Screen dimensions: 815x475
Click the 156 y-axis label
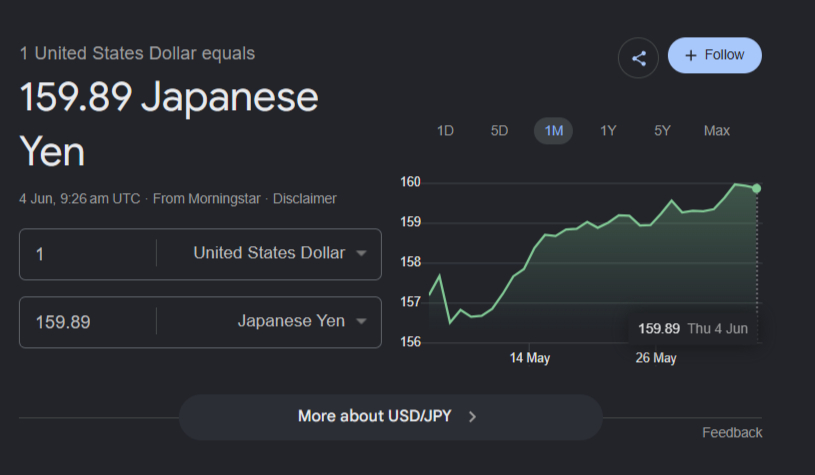coord(410,341)
